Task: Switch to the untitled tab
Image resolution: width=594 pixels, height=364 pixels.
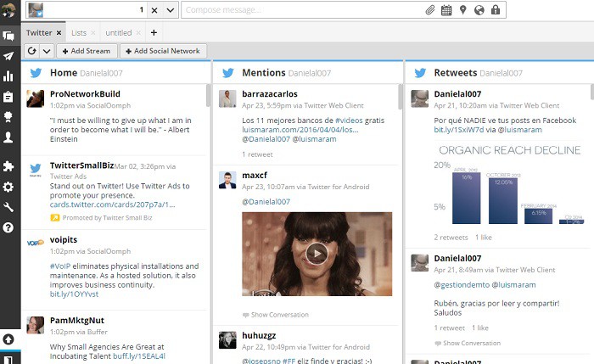Action: click(x=119, y=33)
